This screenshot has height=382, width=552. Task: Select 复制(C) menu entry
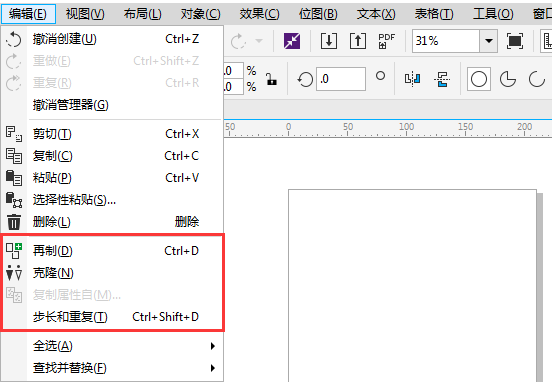pos(112,156)
